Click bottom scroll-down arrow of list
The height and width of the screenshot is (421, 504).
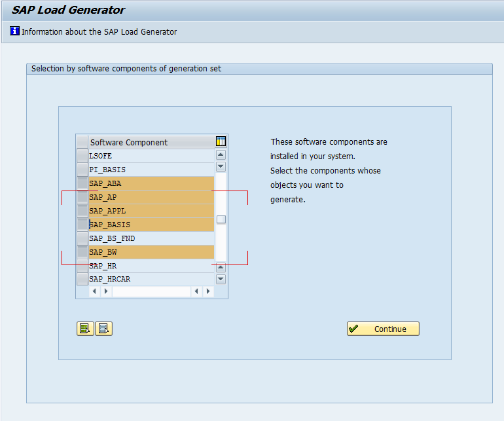pos(221,278)
